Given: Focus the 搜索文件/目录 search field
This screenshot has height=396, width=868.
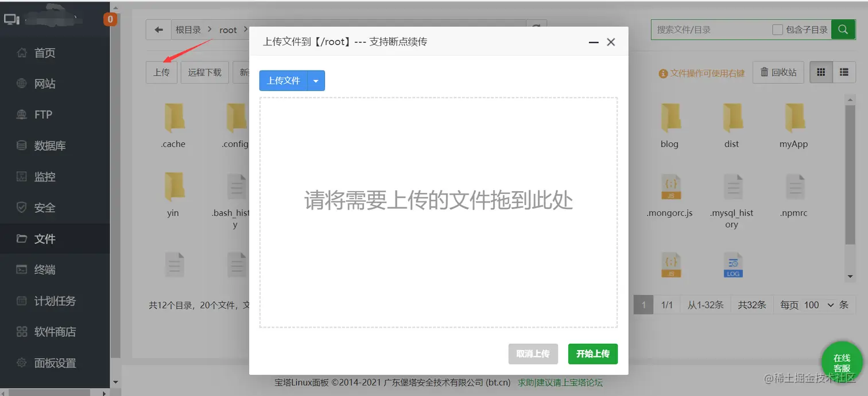Looking at the screenshot, I should point(712,30).
